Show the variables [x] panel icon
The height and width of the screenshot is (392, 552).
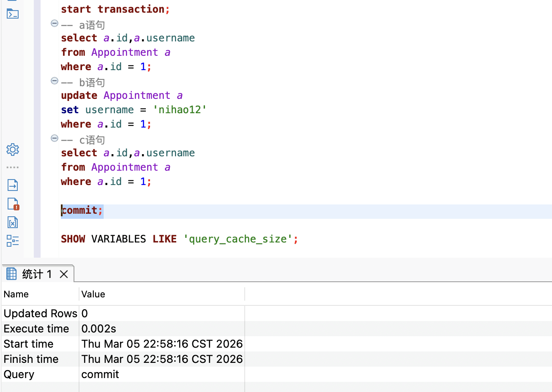[13, 222]
